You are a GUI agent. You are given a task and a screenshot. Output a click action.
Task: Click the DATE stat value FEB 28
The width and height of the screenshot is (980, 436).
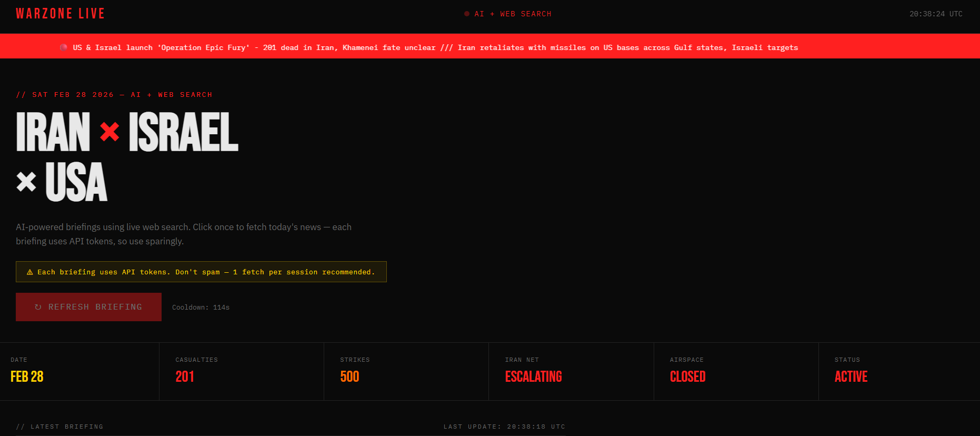[x=27, y=376]
